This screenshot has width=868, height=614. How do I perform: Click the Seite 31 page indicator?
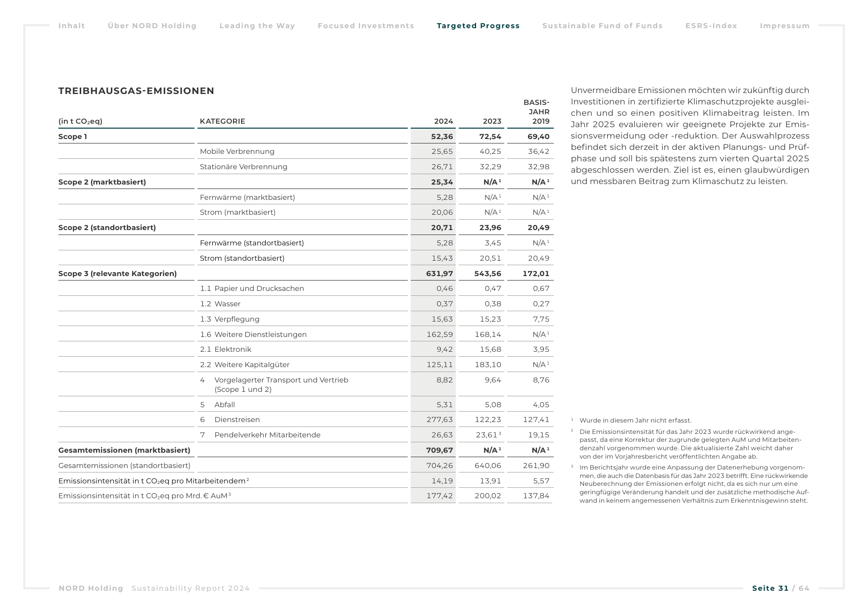click(x=770, y=588)
